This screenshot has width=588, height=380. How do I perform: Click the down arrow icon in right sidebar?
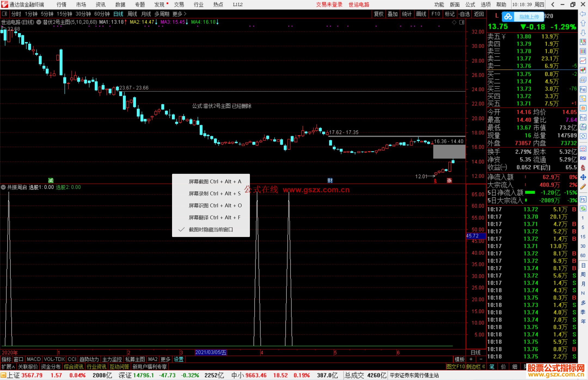(583, 33)
